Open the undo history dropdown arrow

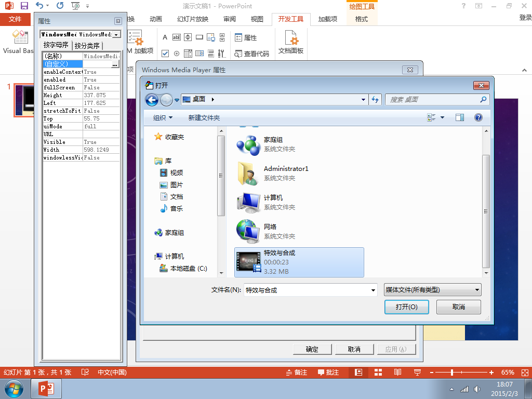pyautogui.click(x=47, y=5)
